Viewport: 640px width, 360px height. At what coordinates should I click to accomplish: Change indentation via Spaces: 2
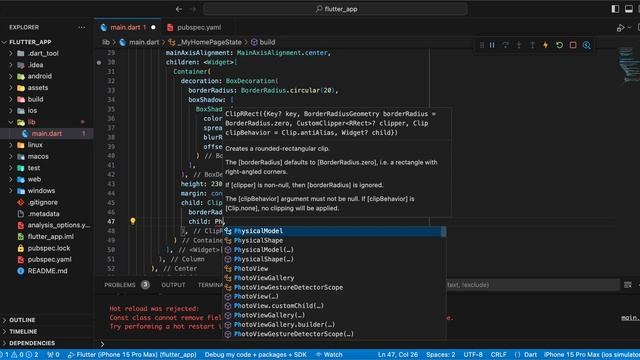pos(440,355)
